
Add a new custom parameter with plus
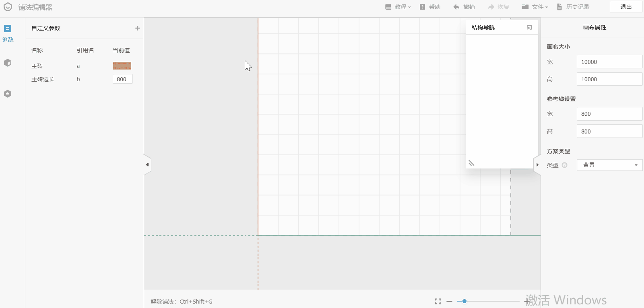click(138, 28)
